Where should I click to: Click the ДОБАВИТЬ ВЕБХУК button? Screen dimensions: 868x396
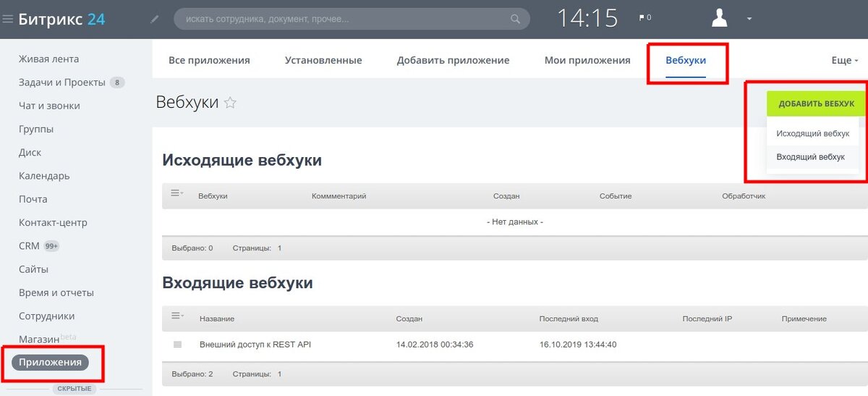coord(816,104)
